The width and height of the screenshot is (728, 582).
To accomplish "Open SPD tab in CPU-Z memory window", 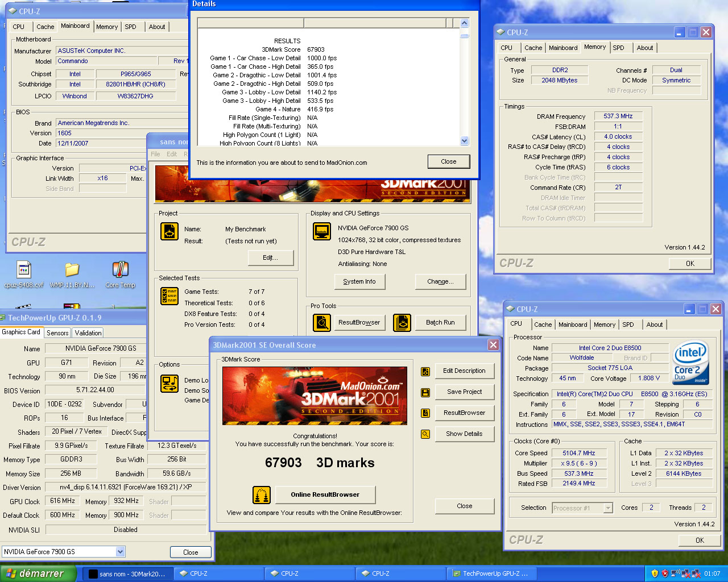I will [x=618, y=48].
